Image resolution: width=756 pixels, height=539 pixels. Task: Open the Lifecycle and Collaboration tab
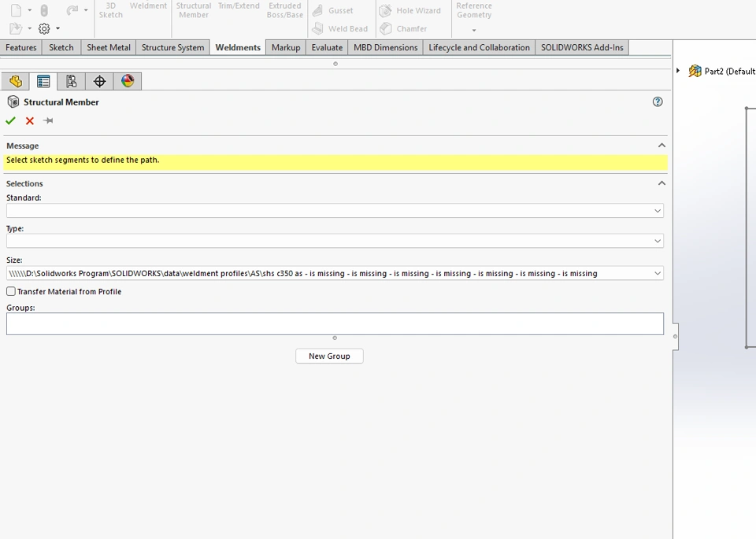480,47
